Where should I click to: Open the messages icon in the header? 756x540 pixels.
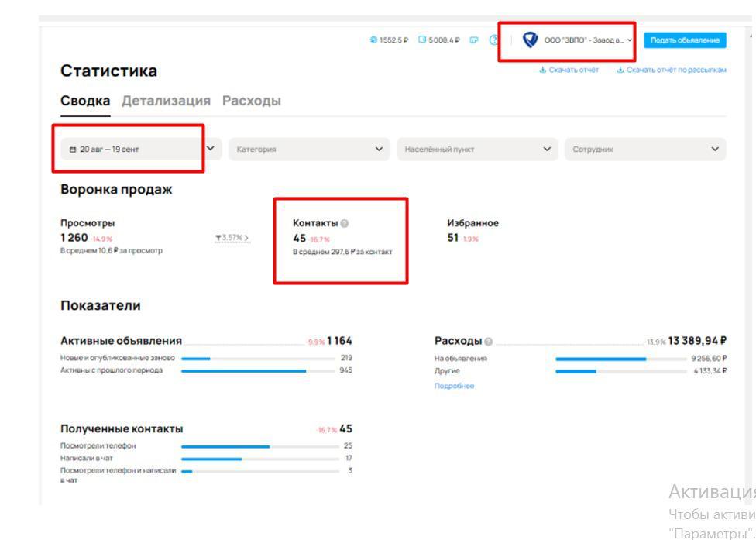(474, 40)
